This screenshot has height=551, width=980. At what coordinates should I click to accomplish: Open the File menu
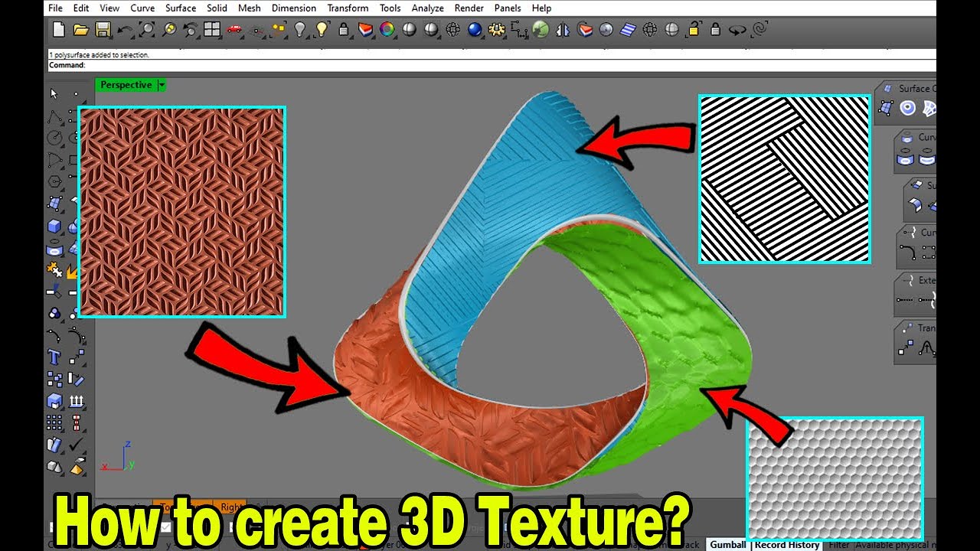tap(55, 8)
